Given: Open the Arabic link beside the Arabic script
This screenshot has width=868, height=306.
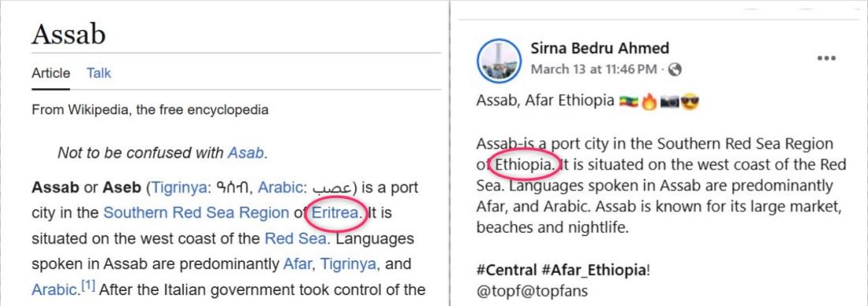Looking at the screenshot, I should click(280, 188).
